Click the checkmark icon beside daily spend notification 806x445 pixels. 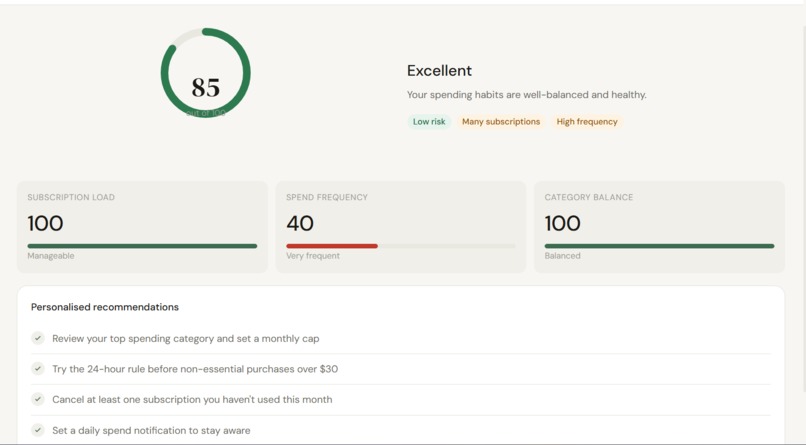(38, 430)
